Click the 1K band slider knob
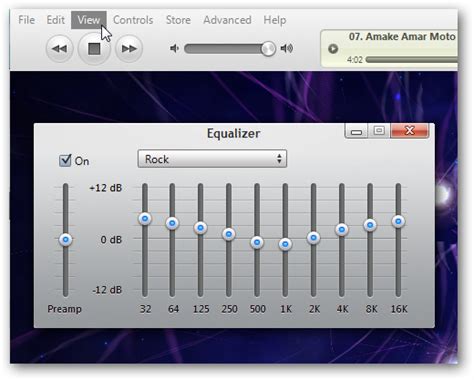 coord(285,244)
